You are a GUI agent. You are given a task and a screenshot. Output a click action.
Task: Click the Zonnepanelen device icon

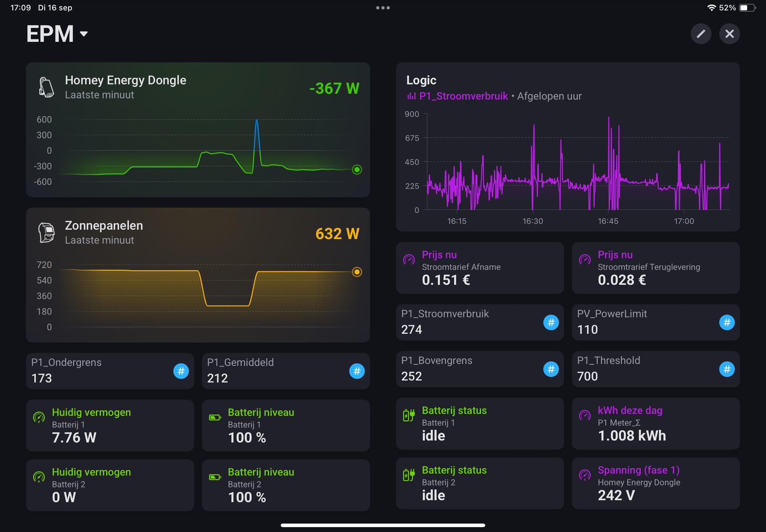(46, 233)
